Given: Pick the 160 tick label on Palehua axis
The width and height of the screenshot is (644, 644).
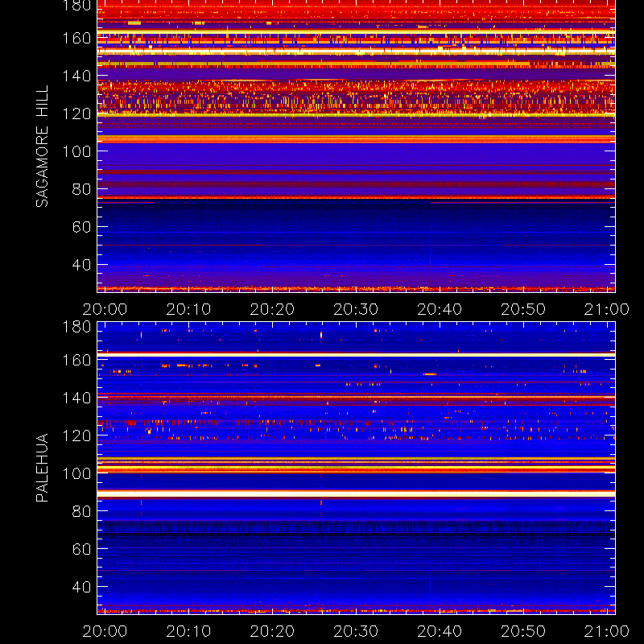Looking at the screenshot, I should (76, 360).
